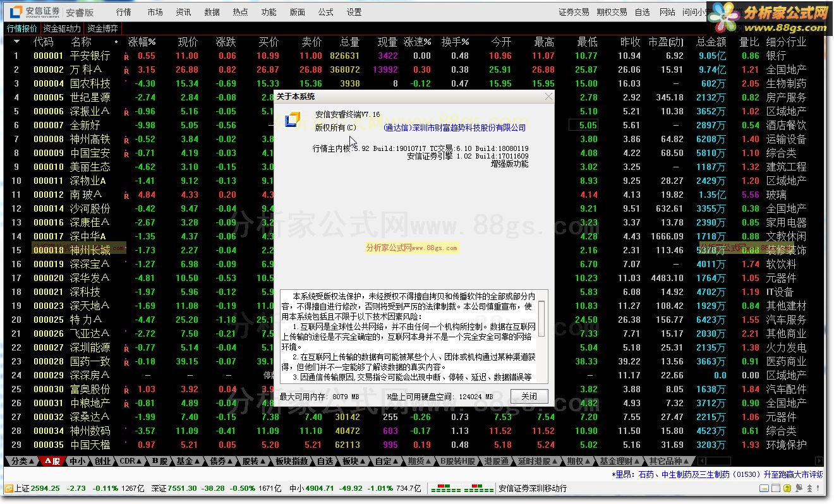Click 安信证券深圳移动行 server label
834x504 pixels.
pyautogui.click(x=533, y=488)
